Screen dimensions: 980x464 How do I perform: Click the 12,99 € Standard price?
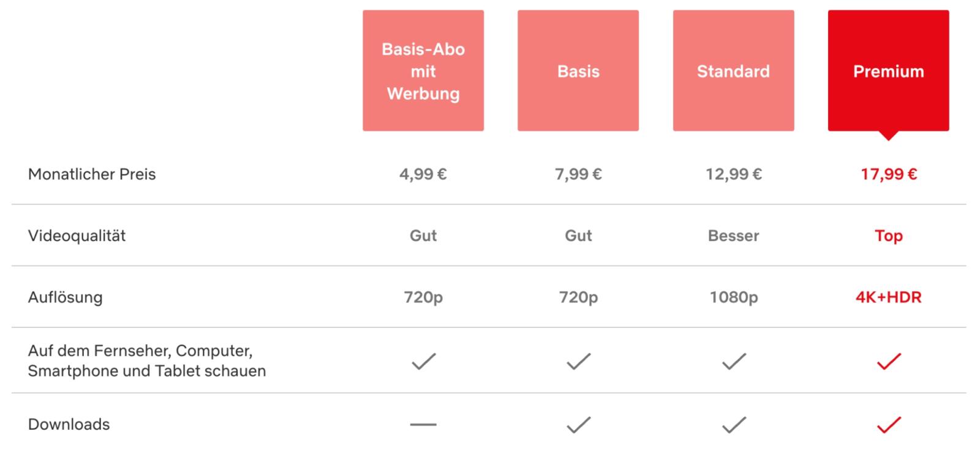pyautogui.click(x=734, y=174)
